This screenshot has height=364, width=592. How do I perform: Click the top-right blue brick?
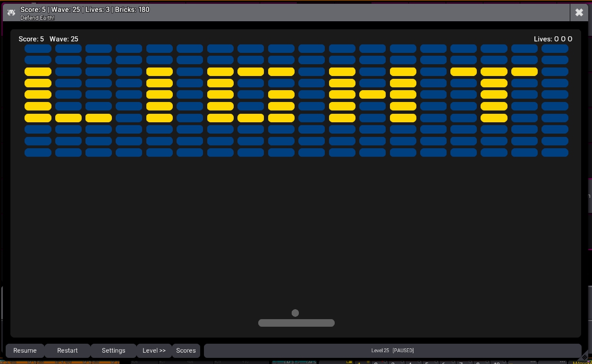(555, 49)
